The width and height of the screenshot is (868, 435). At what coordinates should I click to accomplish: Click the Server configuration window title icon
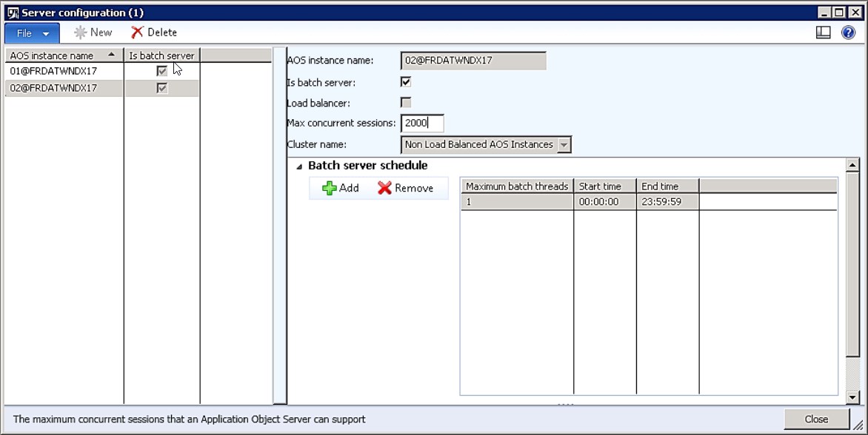coord(13,13)
